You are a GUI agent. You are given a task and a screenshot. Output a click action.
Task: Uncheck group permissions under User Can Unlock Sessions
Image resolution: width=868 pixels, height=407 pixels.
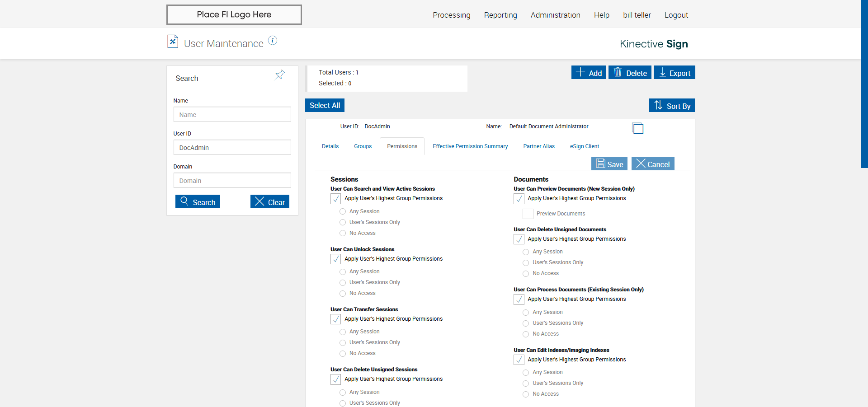(336, 259)
